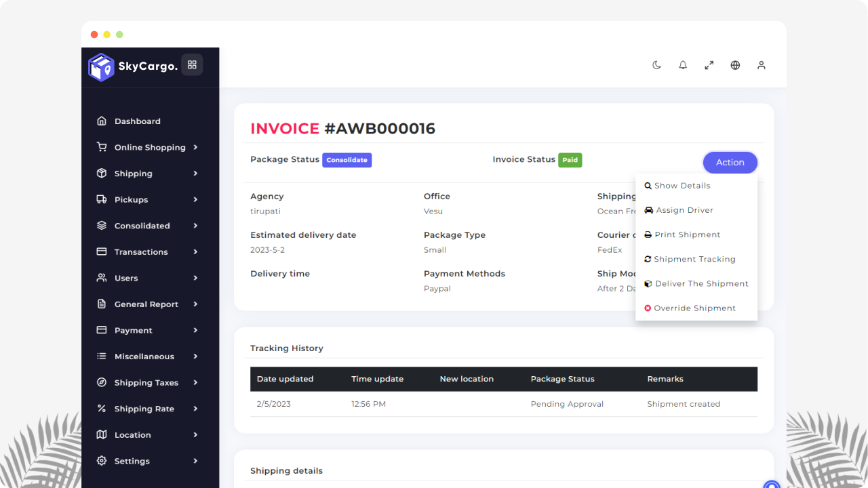Enter fullscreen with the expand arrows icon
868x488 pixels.
click(x=709, y=64)
